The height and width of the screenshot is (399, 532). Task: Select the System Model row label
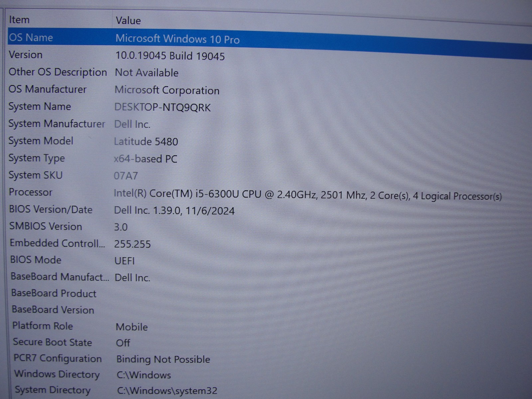[x=41, y=141]
